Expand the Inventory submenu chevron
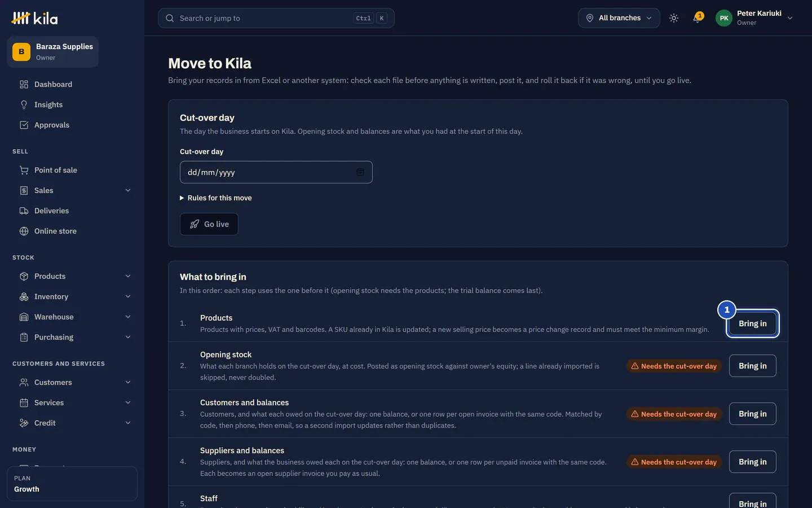This screenshot has width=812, height=508. click(x=128, y=296)
